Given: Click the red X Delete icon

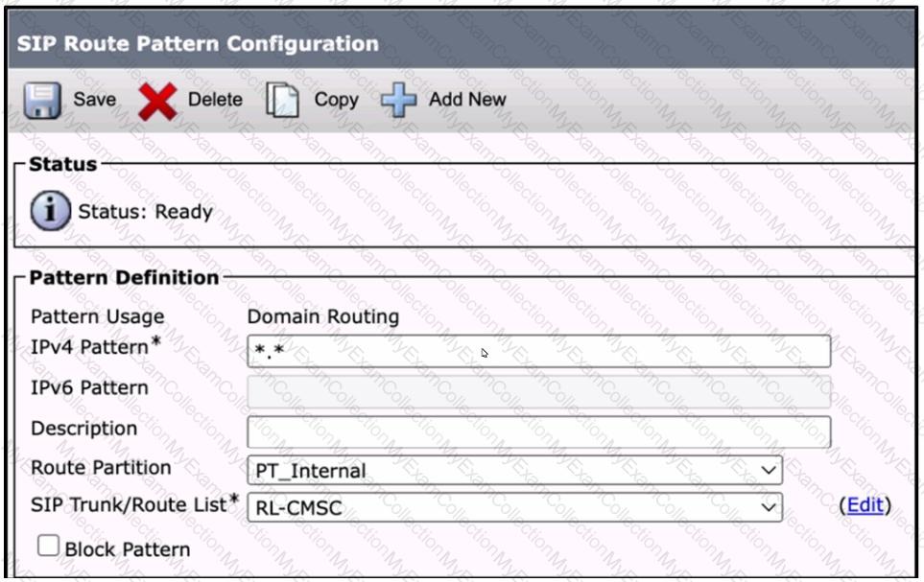Looking at the screenshot, I should coord(158,101).
